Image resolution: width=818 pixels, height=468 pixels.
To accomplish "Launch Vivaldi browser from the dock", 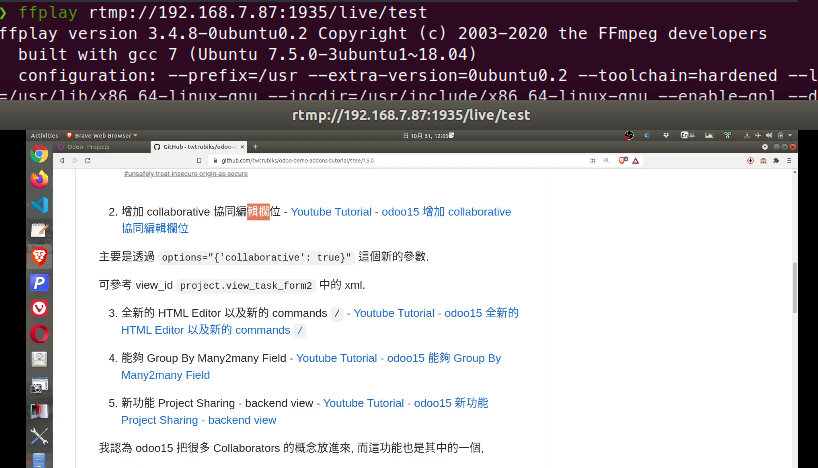I will pyautogui.click(x=39, y=308).
